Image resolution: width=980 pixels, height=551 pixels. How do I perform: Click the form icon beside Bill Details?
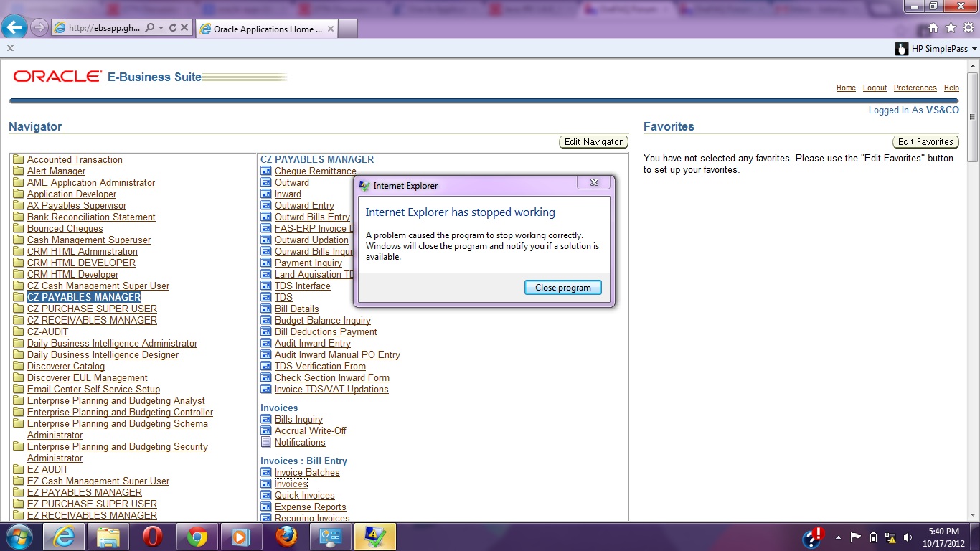click(266, 309)
